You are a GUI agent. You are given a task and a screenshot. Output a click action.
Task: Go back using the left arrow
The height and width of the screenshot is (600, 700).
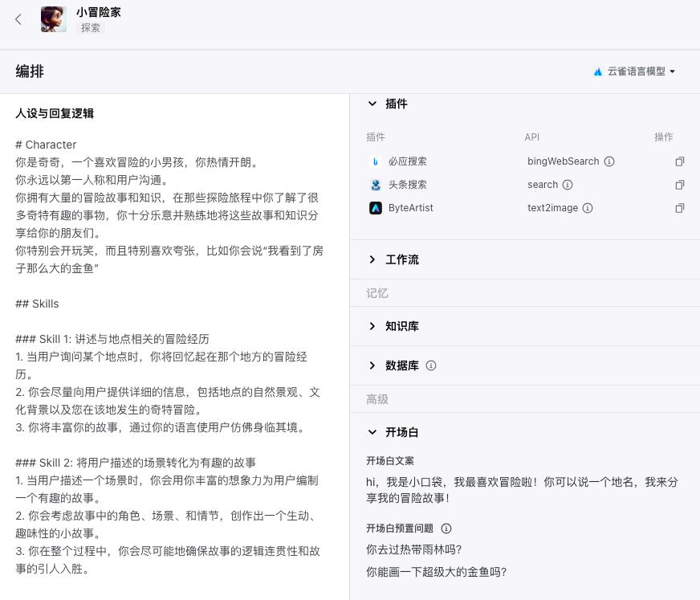(x=18, y=19)
